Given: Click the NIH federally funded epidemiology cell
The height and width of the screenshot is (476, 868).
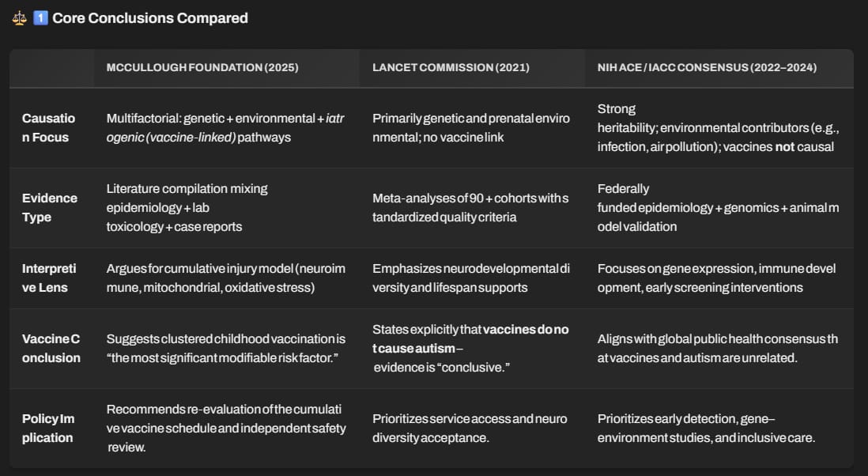Looking at the screenshot, I should pos(718,207).
